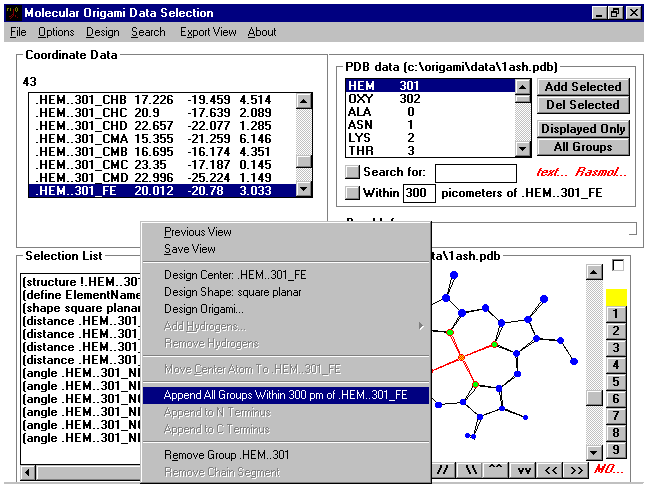This screenshot has width=648, height=488.
Task: Toggle the 'Within' picometers checkbox button
Action: pos(352,192)
